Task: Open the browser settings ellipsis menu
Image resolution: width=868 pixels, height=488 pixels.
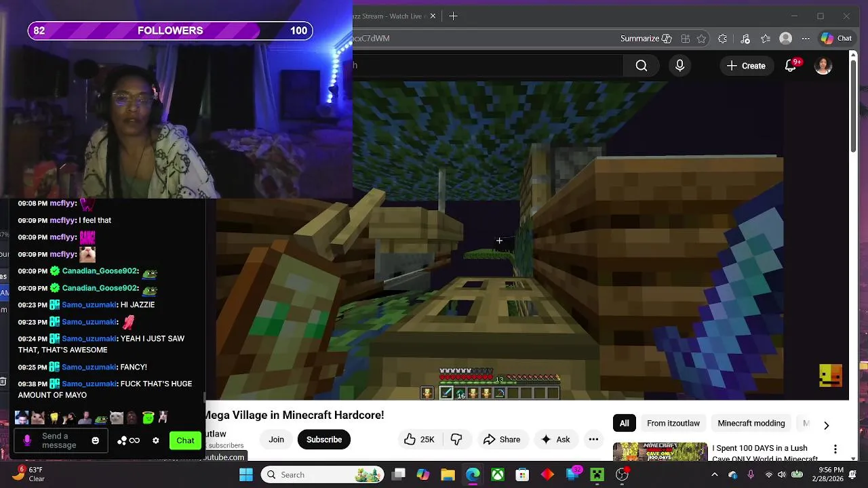Action: point(806,39)
